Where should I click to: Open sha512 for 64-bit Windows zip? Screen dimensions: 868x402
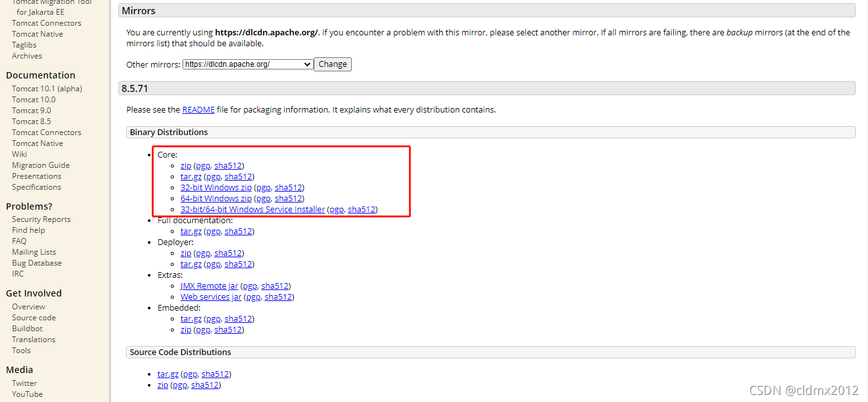(289, 199)
